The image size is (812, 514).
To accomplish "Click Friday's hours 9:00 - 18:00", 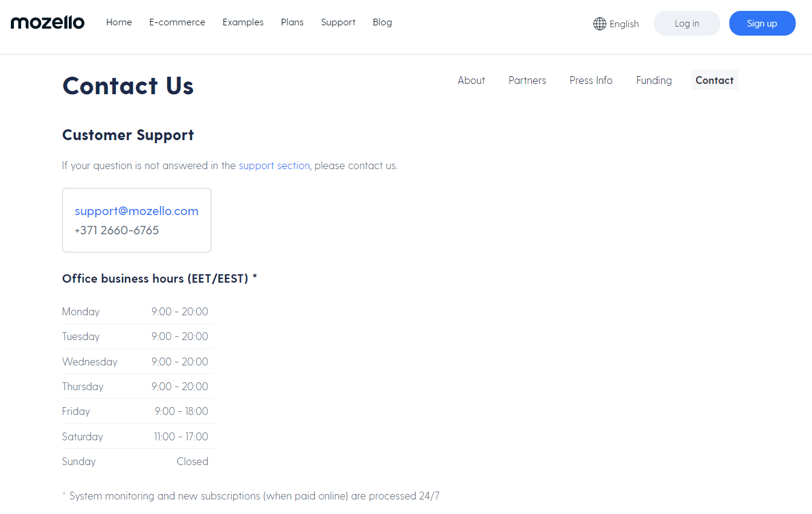I will [x=182, y=411].
